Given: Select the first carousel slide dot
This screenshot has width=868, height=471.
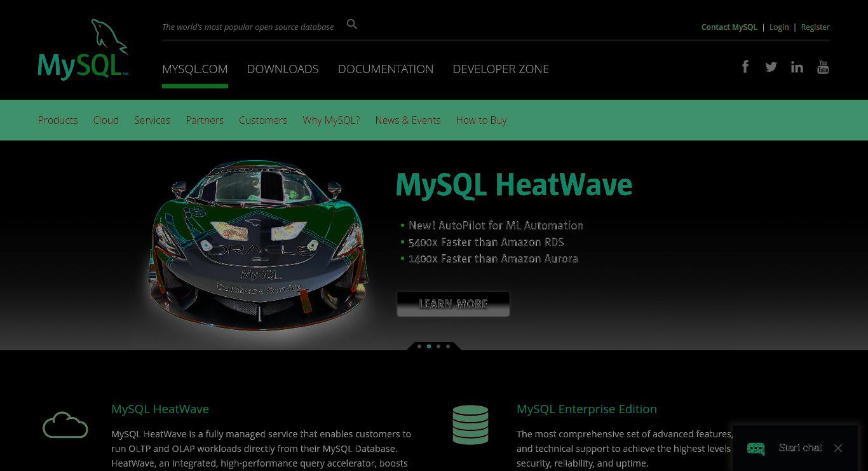Looking at the screenshot, I should (419, 346).
